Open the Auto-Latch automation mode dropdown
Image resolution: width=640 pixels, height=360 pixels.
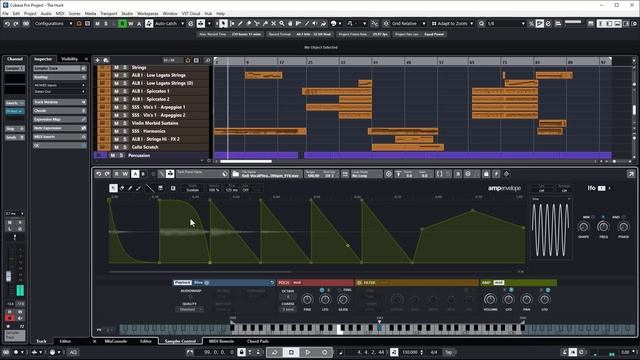169,24
